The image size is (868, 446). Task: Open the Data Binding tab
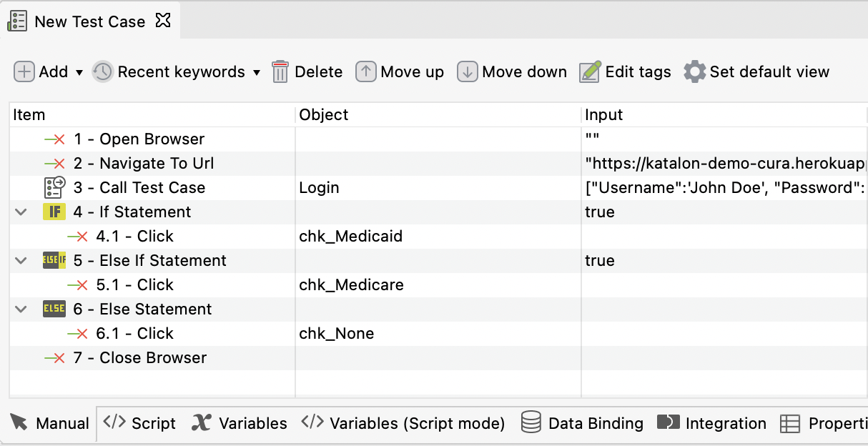click(x=582, y=423)
